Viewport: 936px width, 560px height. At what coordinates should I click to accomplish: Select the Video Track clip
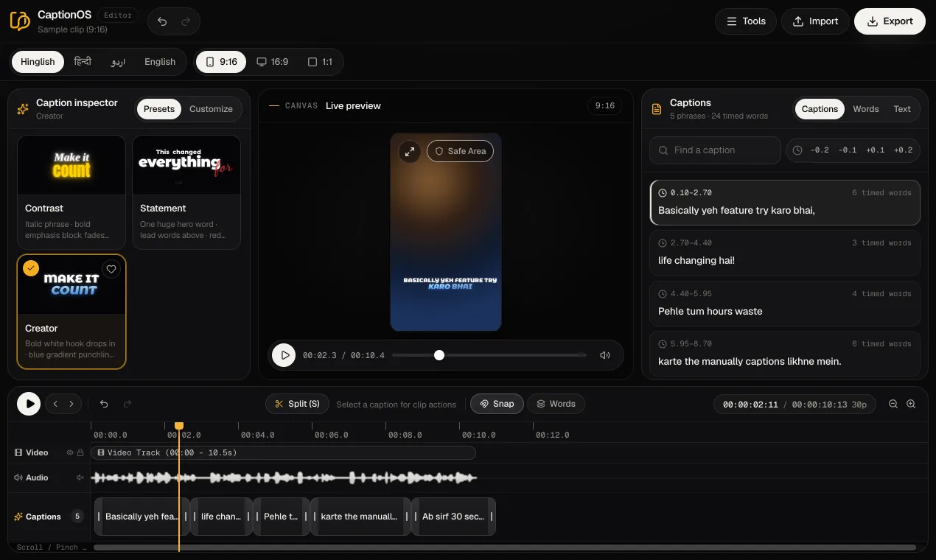(x=284, y=452)
